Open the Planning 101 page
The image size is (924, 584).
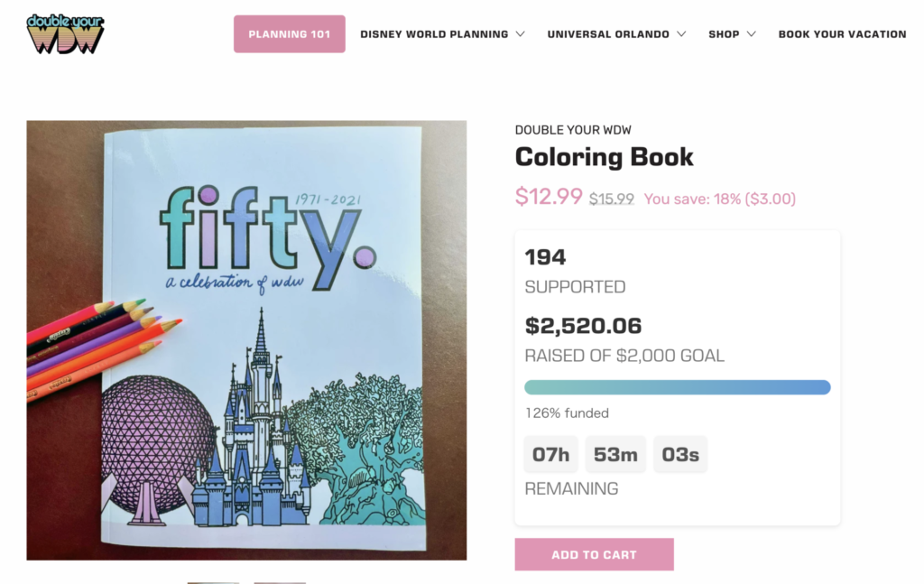[289, 34]
